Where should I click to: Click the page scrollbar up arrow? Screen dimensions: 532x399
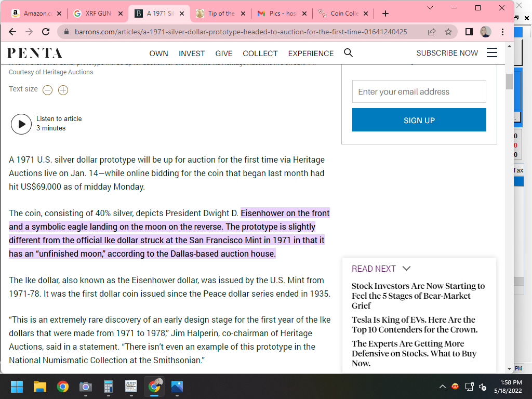[509, 46]
